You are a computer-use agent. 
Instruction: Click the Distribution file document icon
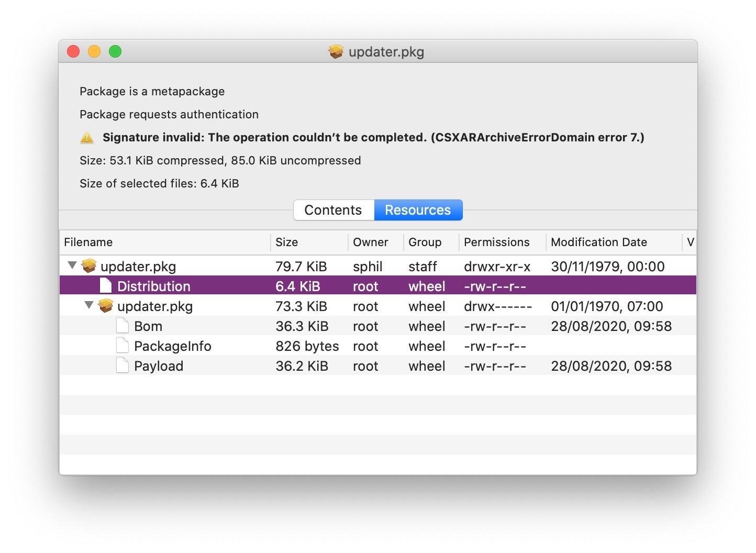[106, 286]
